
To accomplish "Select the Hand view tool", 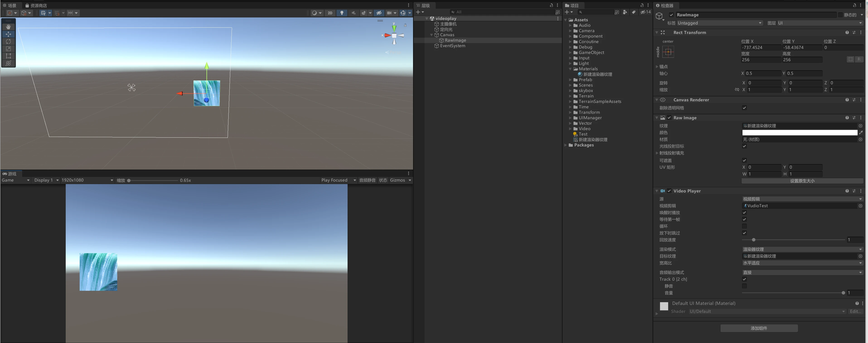I will tap(8, 27).
